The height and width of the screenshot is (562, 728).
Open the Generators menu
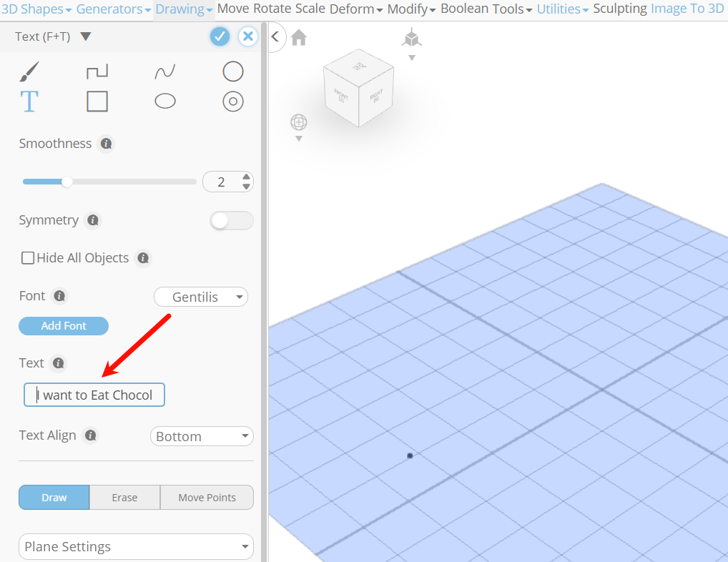[113, 9]
